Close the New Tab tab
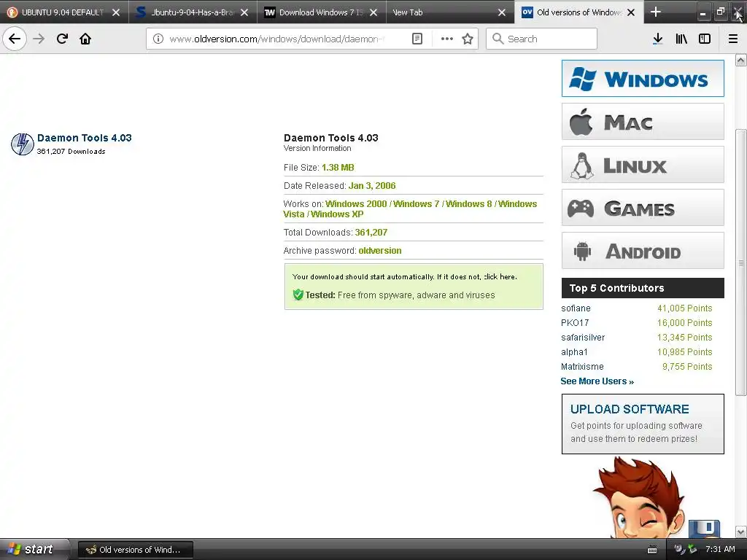The image size is (747, 560). (x=502, y=12)
